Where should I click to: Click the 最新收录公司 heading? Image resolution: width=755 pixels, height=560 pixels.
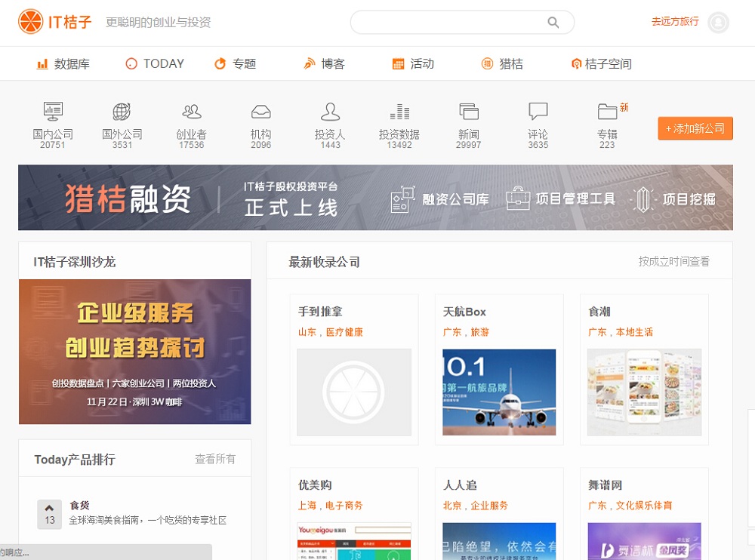click(x=324, y=261)
